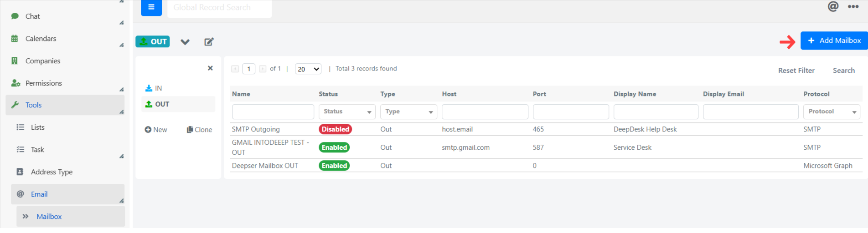Select the Lists item under Tools
The height and width of the screenshot is (233, 868).
click(x=37, y=127)
